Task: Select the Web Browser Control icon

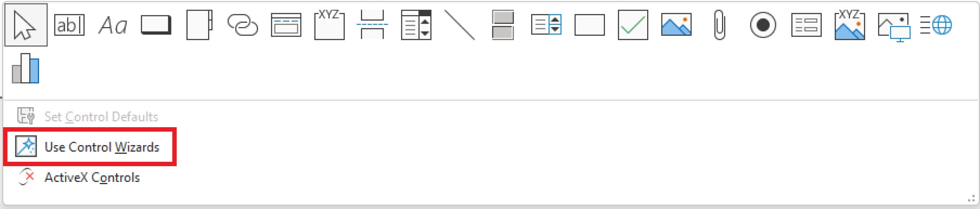Action: pyautogui.click(x=936, y=25)
